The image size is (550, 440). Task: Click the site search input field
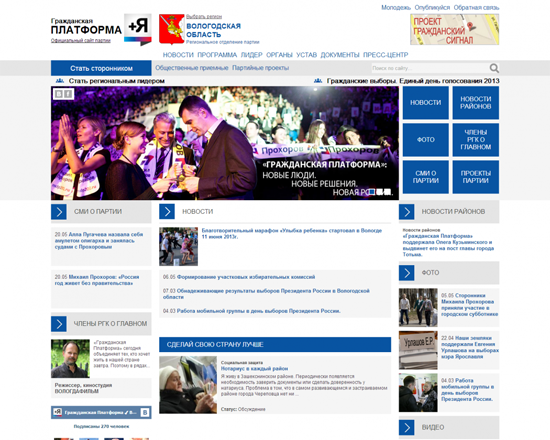click(430, 68)
